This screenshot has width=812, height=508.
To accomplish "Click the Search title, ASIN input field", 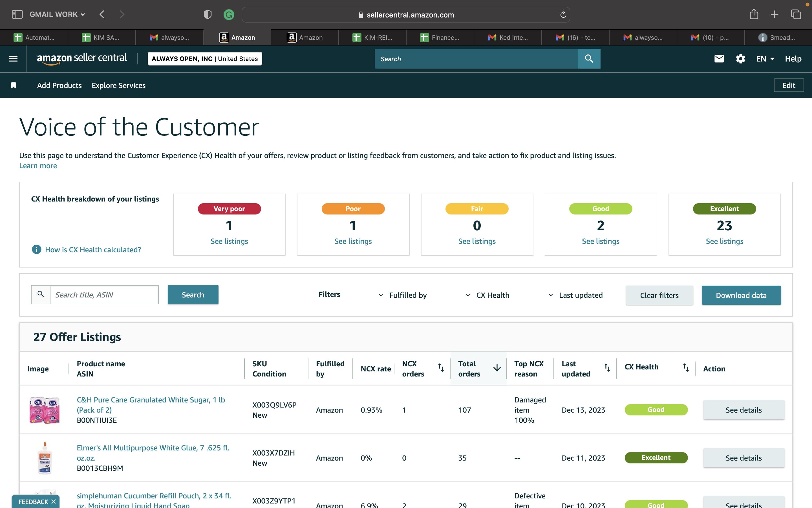I will coord(104,295).
